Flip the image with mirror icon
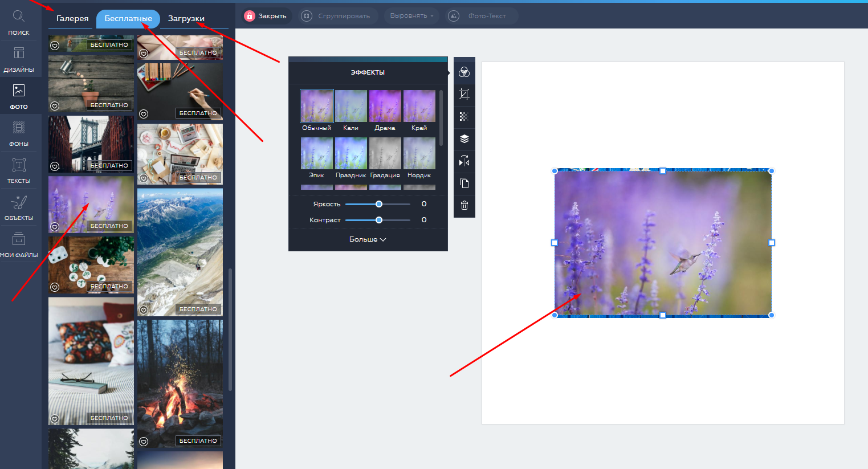868x469 pixels. pyautogui.click(x=464, y=161)
